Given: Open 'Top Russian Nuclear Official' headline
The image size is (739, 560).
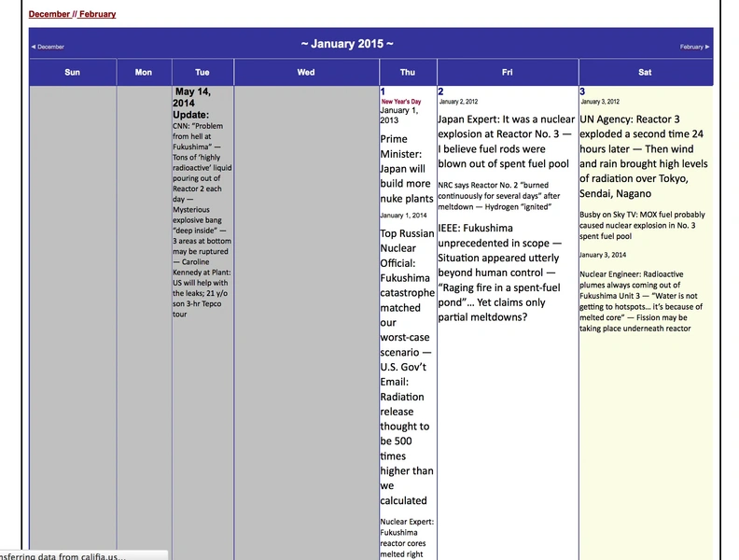Looking at the screenshot, I should [407, 367].
